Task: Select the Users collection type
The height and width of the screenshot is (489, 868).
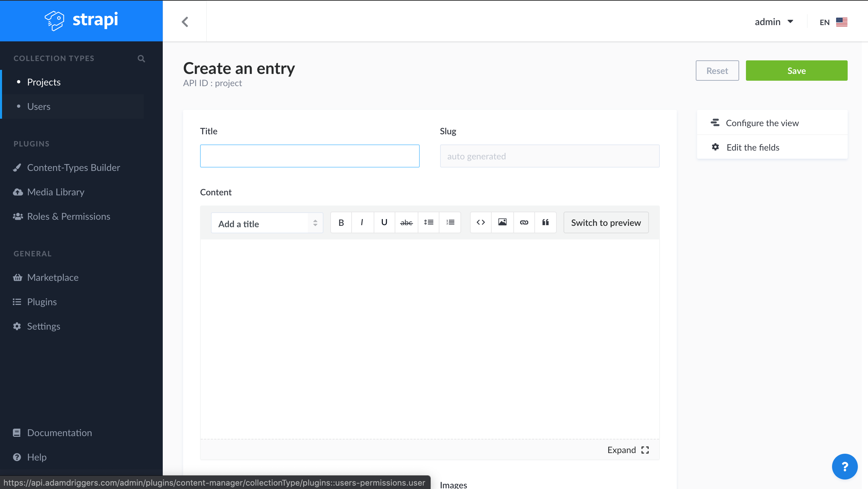Action: 39,106
